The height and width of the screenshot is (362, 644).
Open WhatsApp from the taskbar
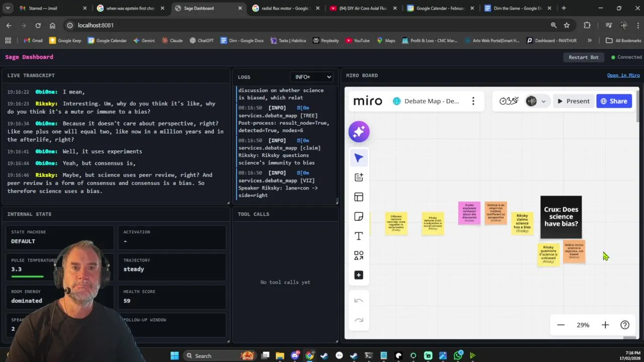tap(458, 355)
